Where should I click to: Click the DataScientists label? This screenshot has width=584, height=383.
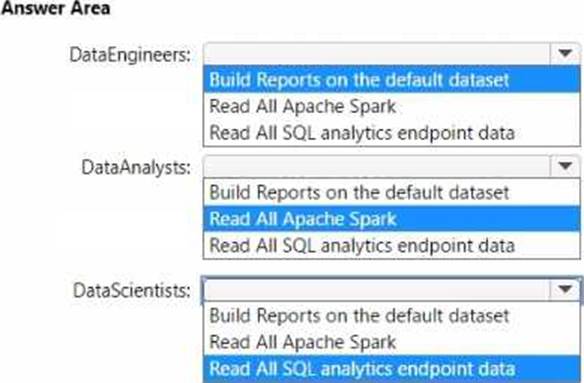coord(132,290)
